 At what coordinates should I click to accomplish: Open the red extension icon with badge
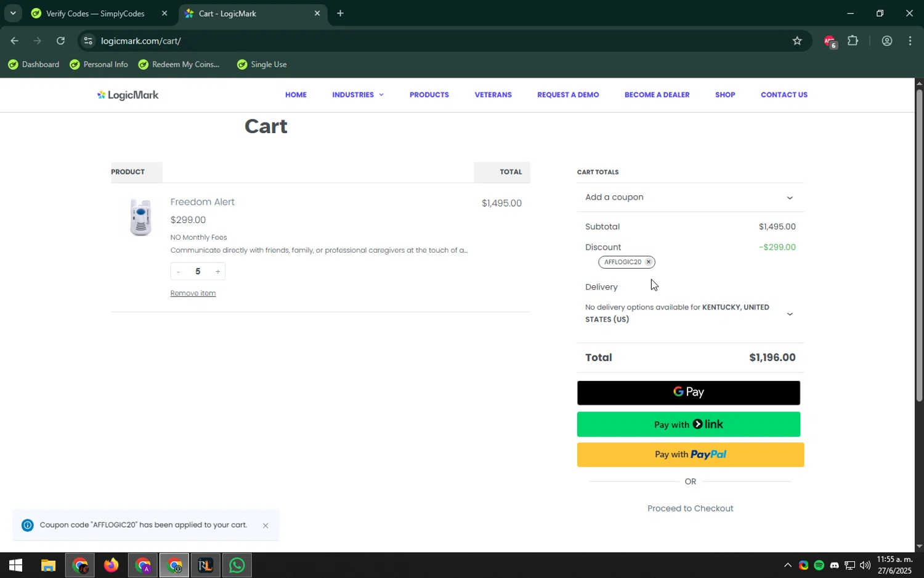829,41
